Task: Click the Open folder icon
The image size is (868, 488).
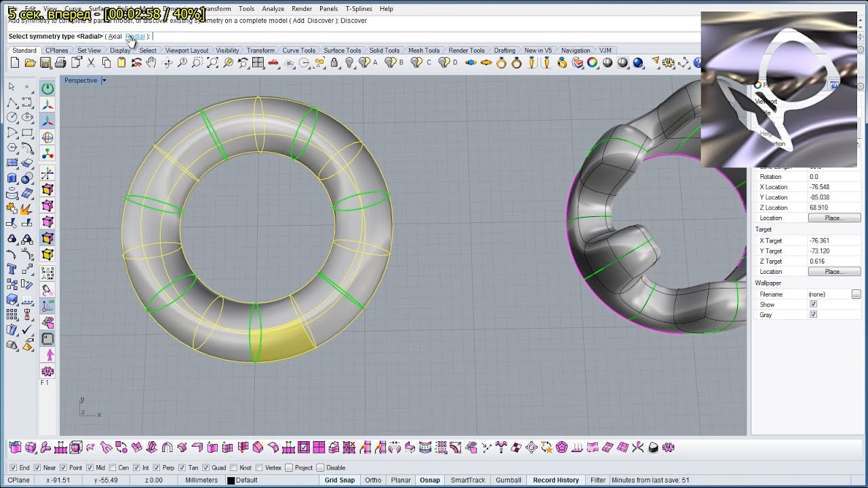Action: [30, 63]
